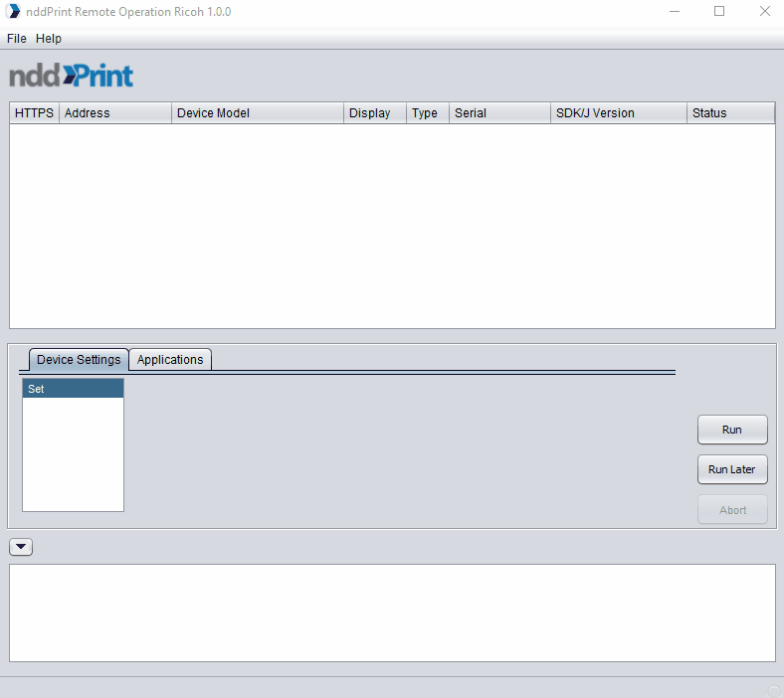Sort by the Address column header
This screenshot has width=784, height=698.
point(114,113)
